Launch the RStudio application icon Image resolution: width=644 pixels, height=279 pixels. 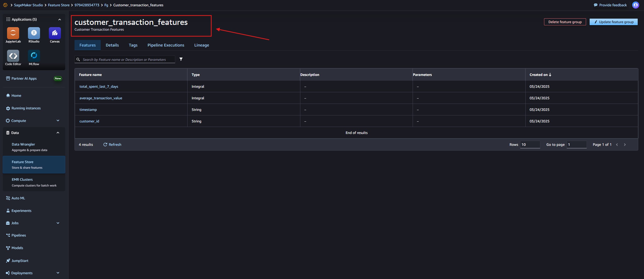[x=34, y=33]
